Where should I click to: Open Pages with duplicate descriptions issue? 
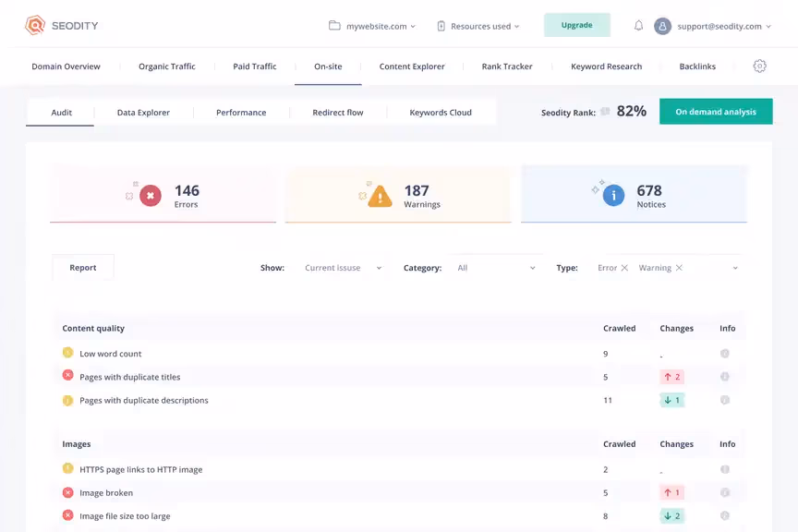coord(144,400)
